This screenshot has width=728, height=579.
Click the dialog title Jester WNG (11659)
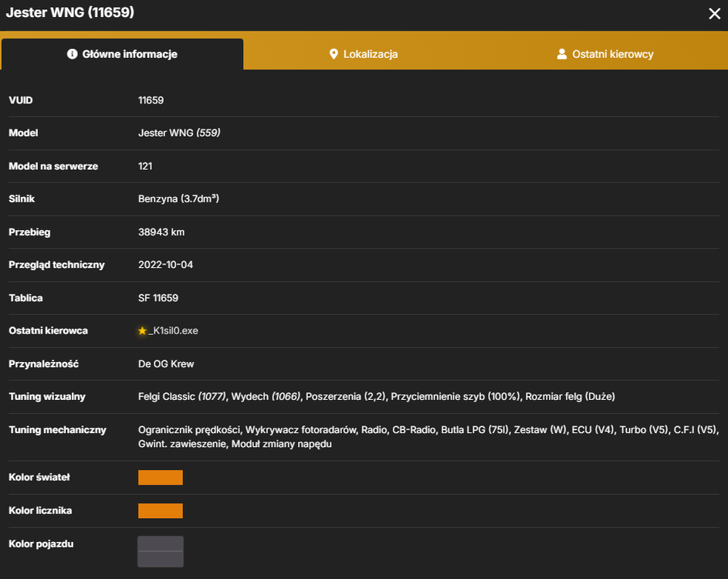point(70,12)
